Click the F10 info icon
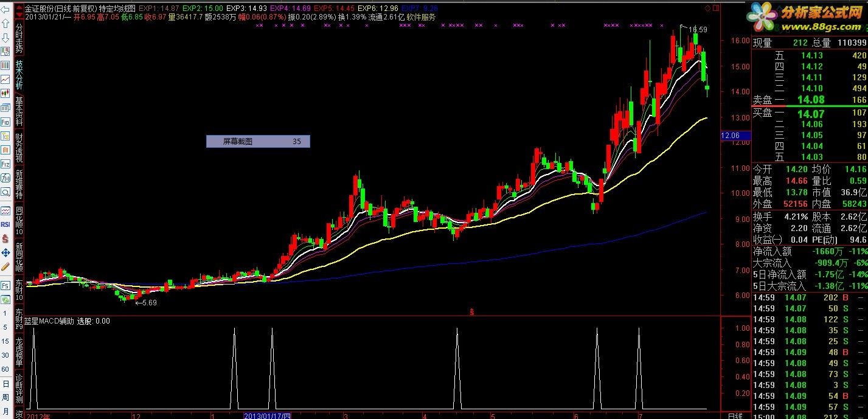The width and height of the screenshot is (868, 419). point(5,122)
